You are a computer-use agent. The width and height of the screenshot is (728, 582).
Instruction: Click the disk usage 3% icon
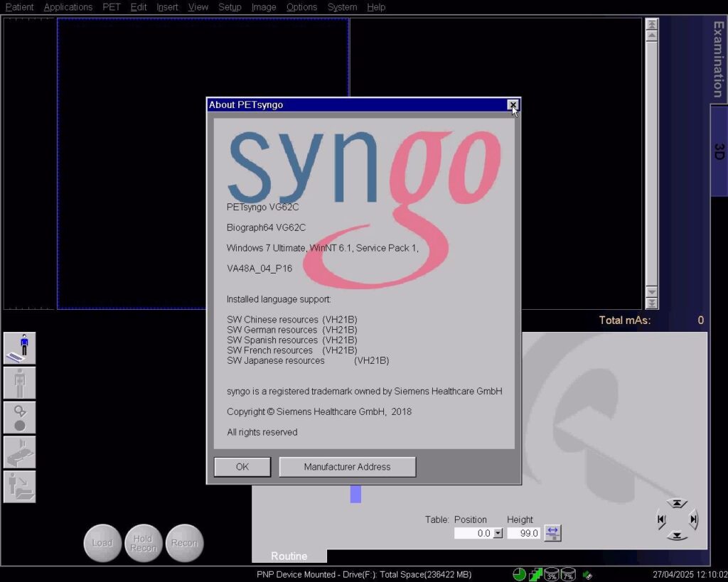[551, 575]
